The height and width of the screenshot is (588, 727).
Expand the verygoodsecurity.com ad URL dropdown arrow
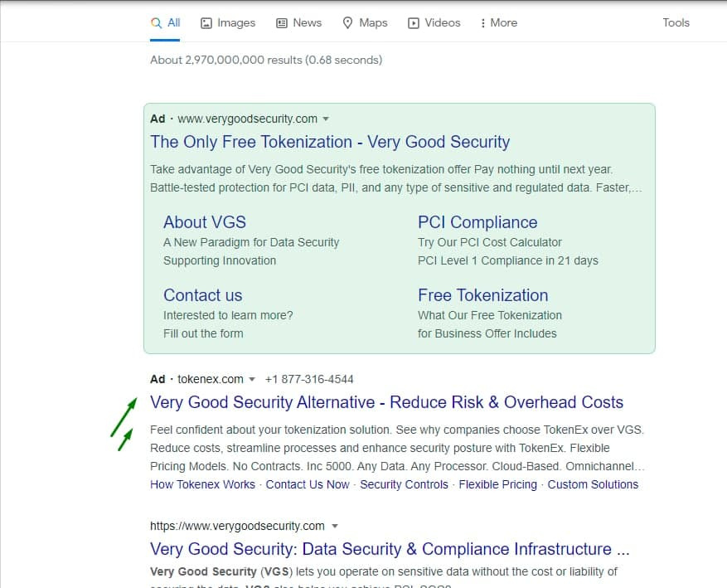[x=326, y=119]
